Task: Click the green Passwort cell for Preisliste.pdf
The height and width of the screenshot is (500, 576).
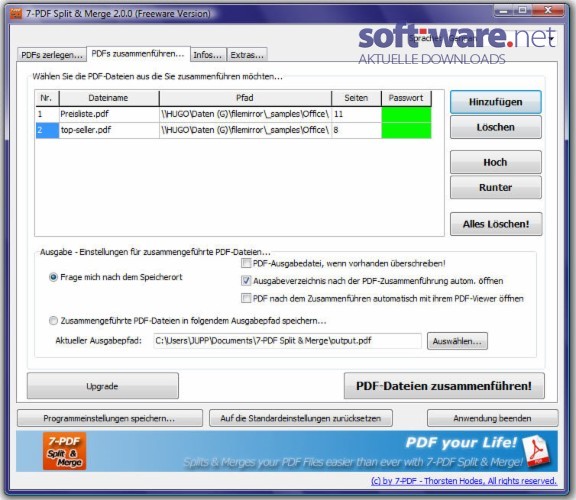Action: [406, 114]
